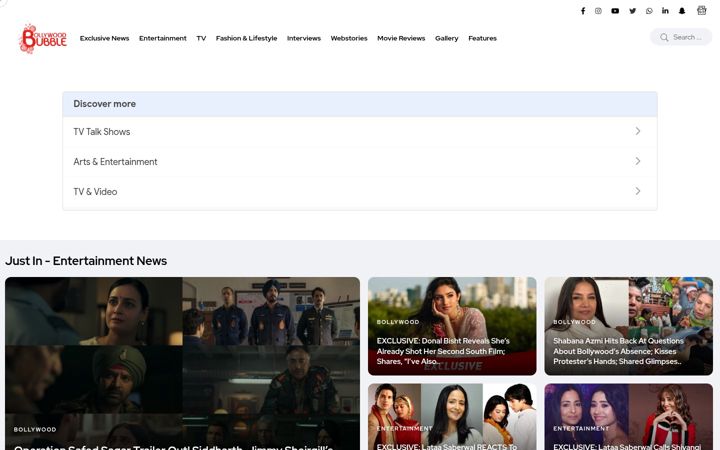Image resolution: width=720 pixels, height=450 pixels.
Task: Click the Entertainment tag on the Lataa Saberwal REACTS card
Action: (x=404, y=428)
